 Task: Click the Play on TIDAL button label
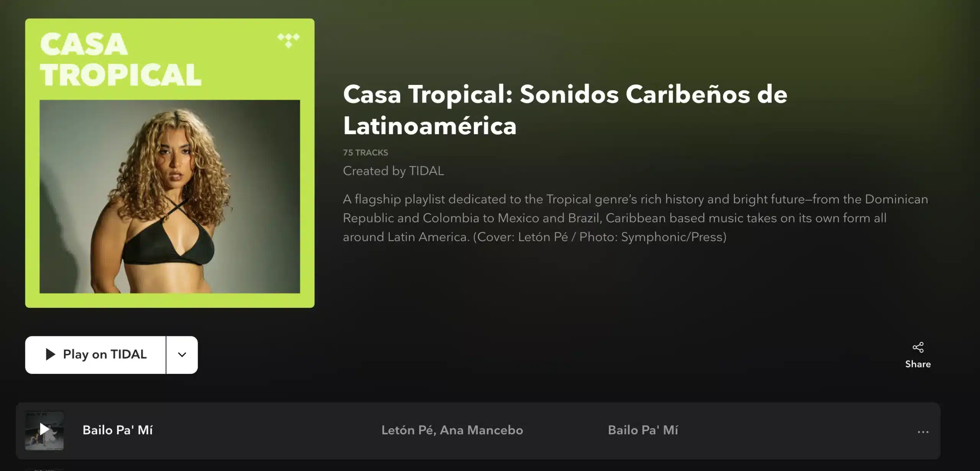[105, 354]
